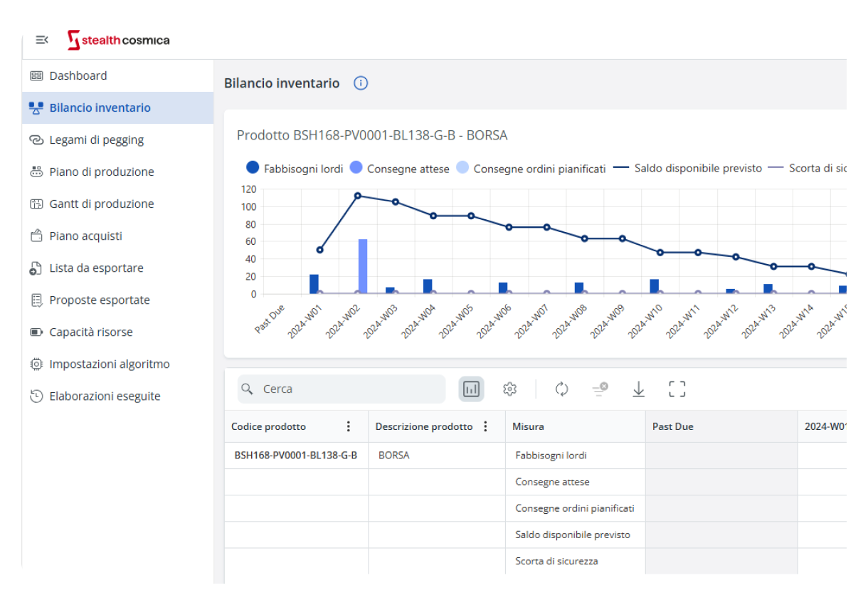Click the Cerca search field
The height and width of the screenshot is (605, 868).
click(349, 389)
